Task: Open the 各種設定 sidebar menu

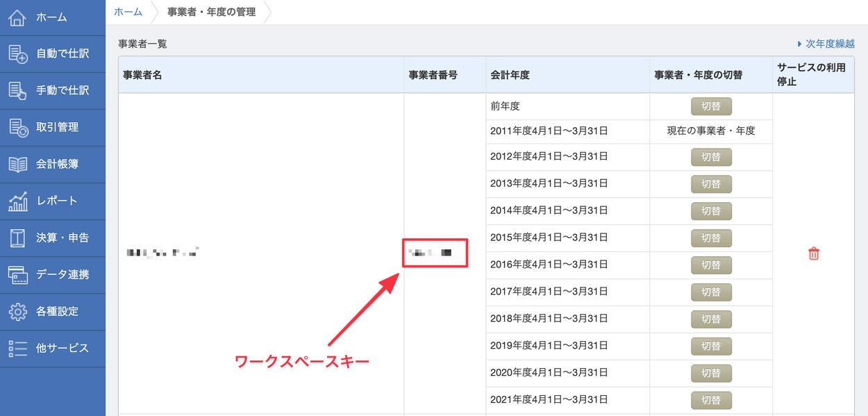Action: coord(53,311)
